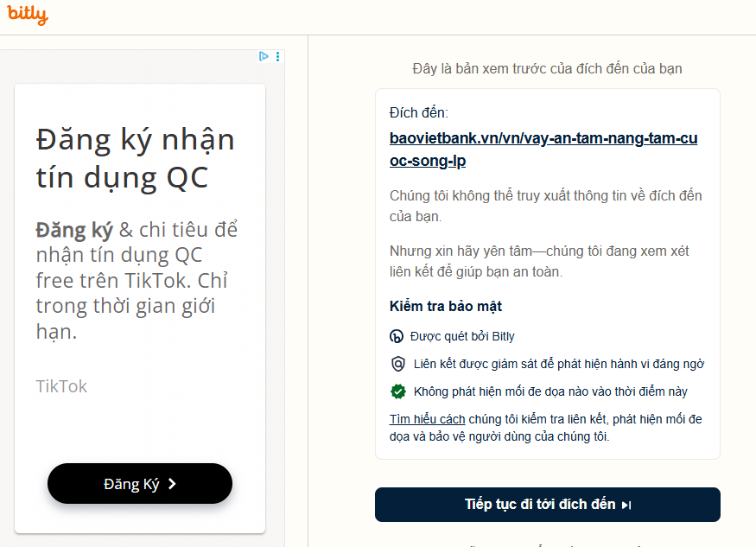Click 'Không phát hiện mối đe dọa nào' text
756x547 pixels.
click(550, 391)
